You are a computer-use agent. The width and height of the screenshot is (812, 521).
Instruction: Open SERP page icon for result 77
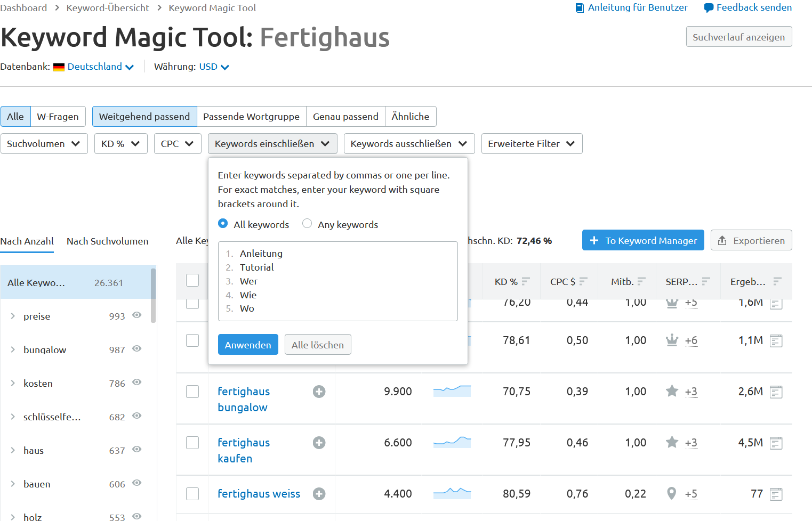coord(776,494)
